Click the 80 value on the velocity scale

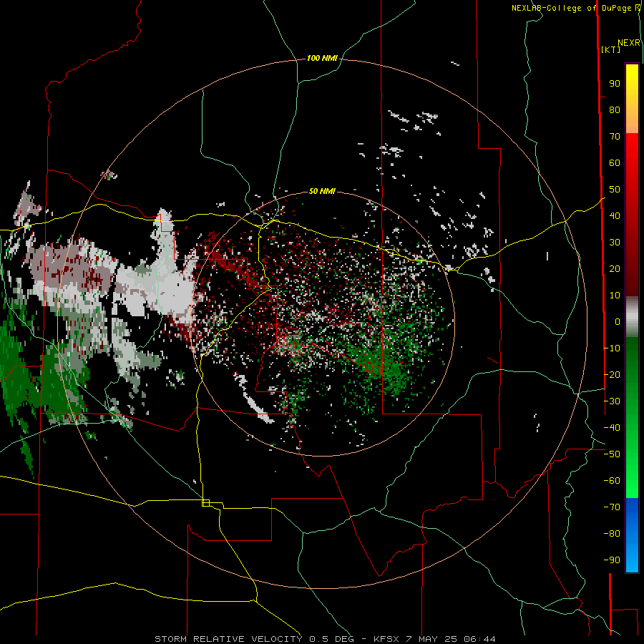coord(615,110)
